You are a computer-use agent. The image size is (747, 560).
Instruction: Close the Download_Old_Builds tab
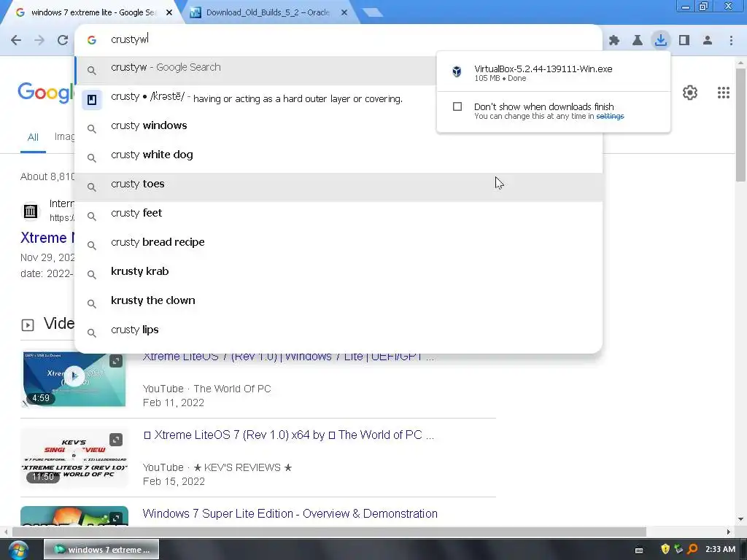[344, 12]
